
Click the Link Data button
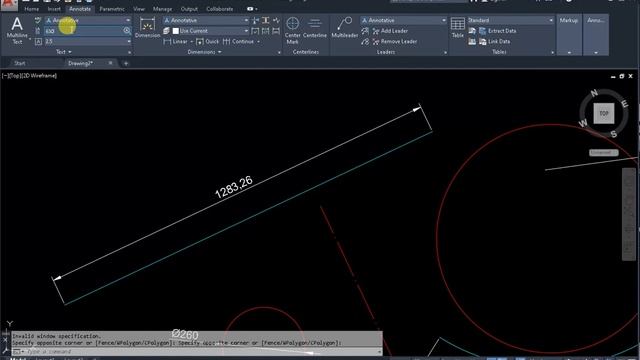tap(494, 42)
